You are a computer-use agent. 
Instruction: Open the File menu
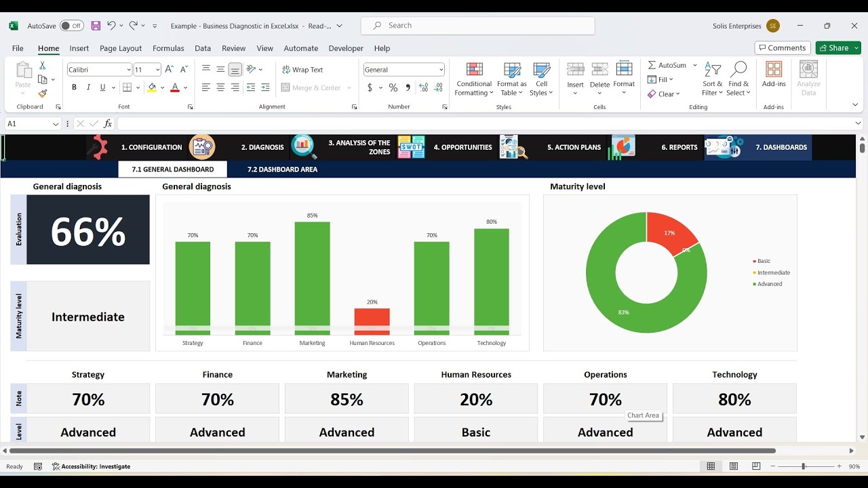18,48
